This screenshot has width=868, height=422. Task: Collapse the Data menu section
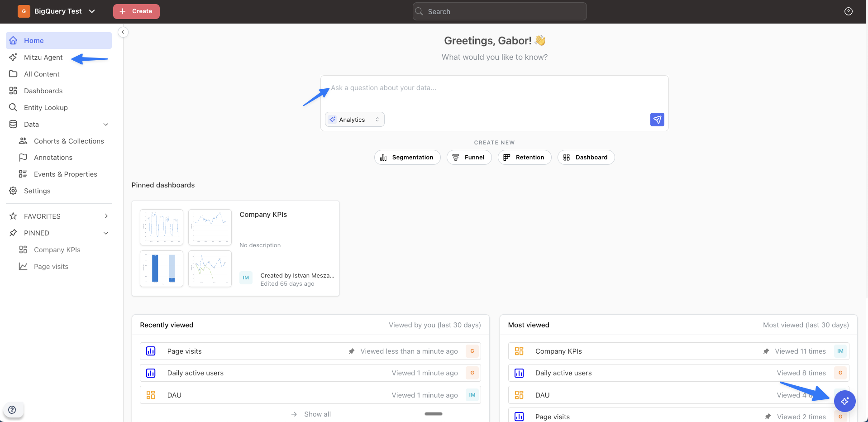pyautogui.click(x=106, y=125)
